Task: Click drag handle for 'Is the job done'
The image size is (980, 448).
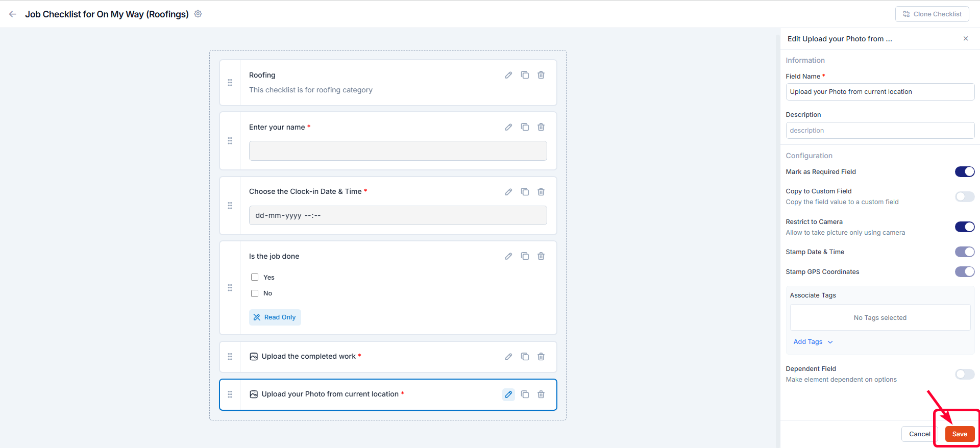Action: click(230, 288)
